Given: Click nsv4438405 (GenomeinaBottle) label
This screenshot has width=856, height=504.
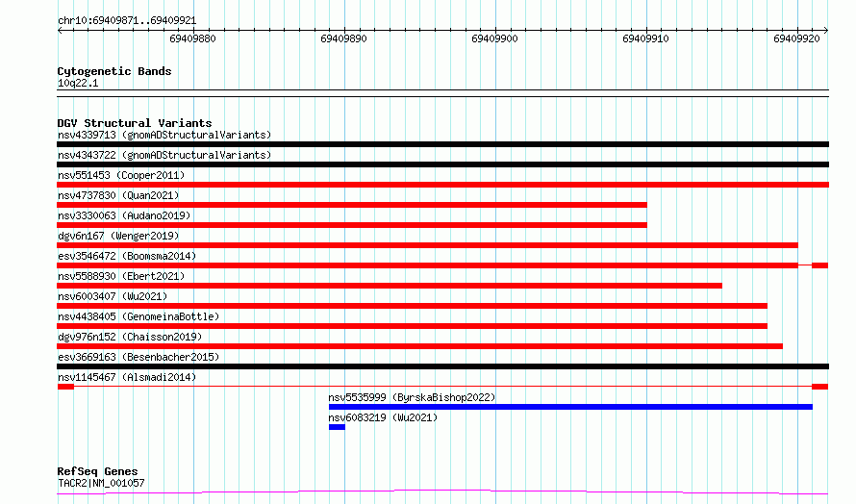Looking at the screenshot, I should pos(138,316).
